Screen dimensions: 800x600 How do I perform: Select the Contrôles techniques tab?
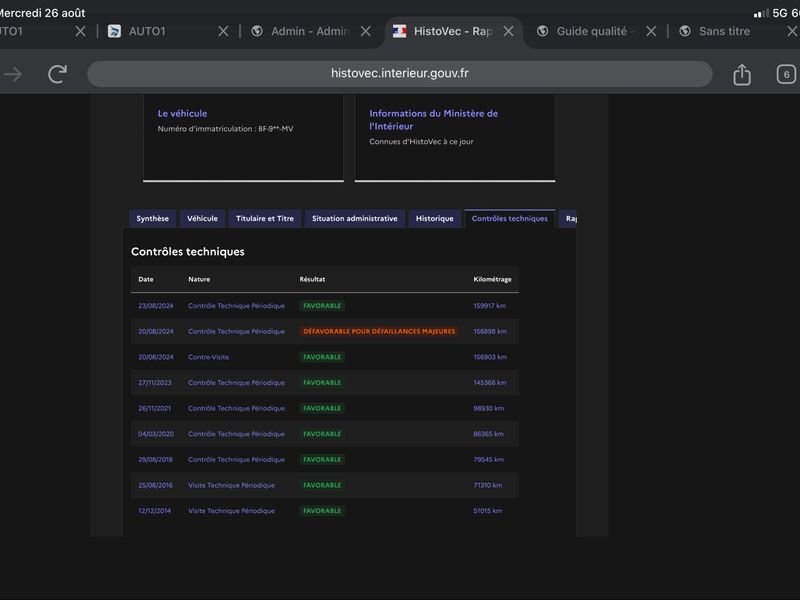click(509, 218)
